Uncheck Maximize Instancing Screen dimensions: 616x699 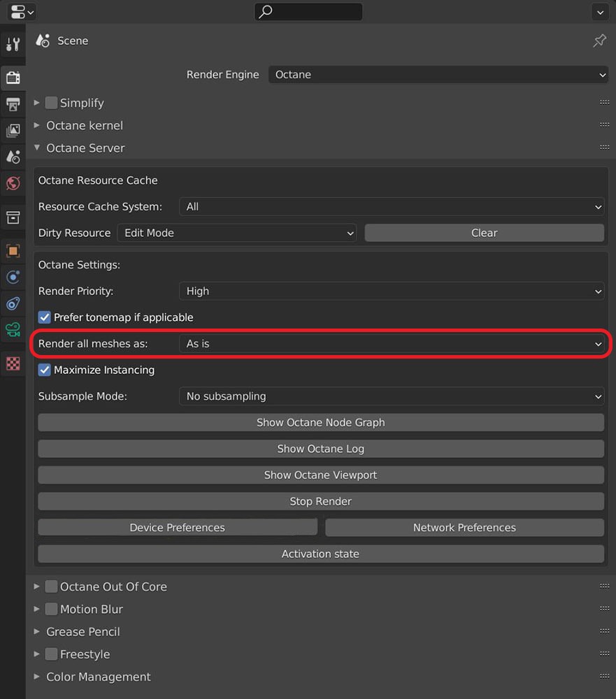44,370
